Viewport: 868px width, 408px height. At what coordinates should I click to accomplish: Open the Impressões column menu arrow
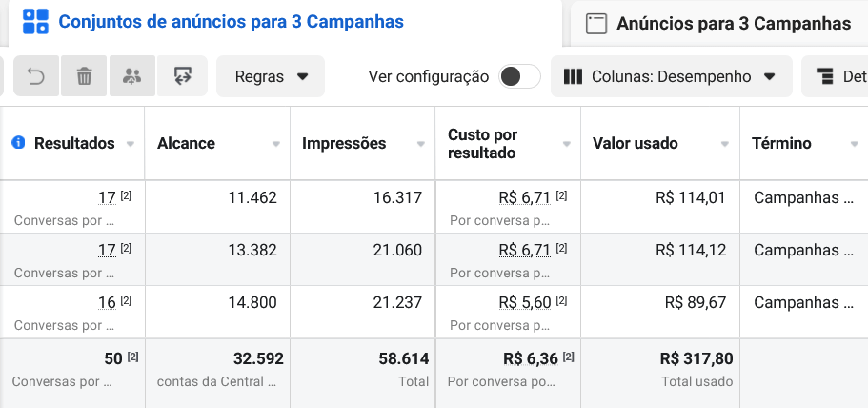tap(421, 144)
